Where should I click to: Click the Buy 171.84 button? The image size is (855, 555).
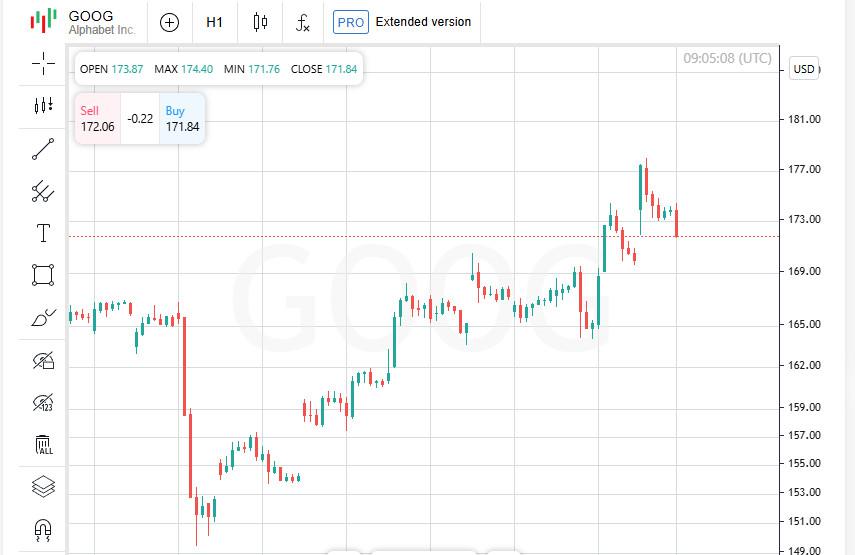tap(182, 119)
